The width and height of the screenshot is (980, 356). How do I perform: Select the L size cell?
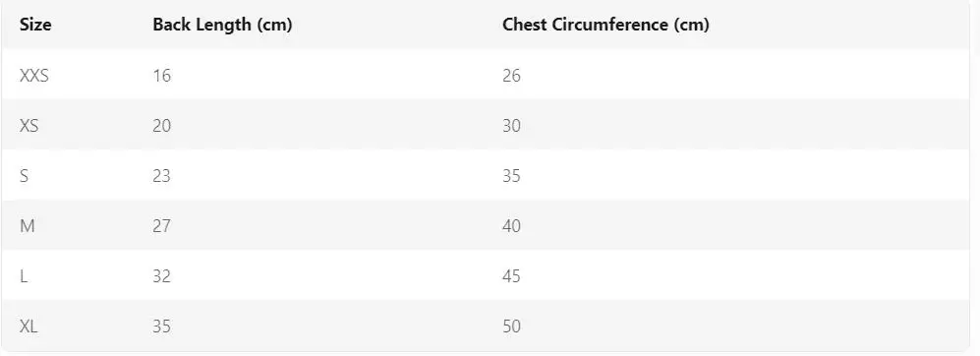click(x=24, y=276)
